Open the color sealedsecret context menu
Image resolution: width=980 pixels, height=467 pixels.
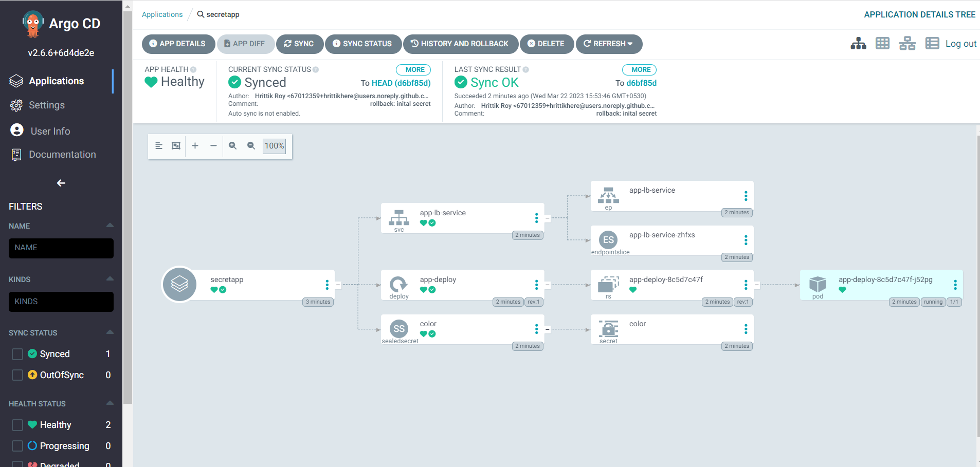(536, 329)
